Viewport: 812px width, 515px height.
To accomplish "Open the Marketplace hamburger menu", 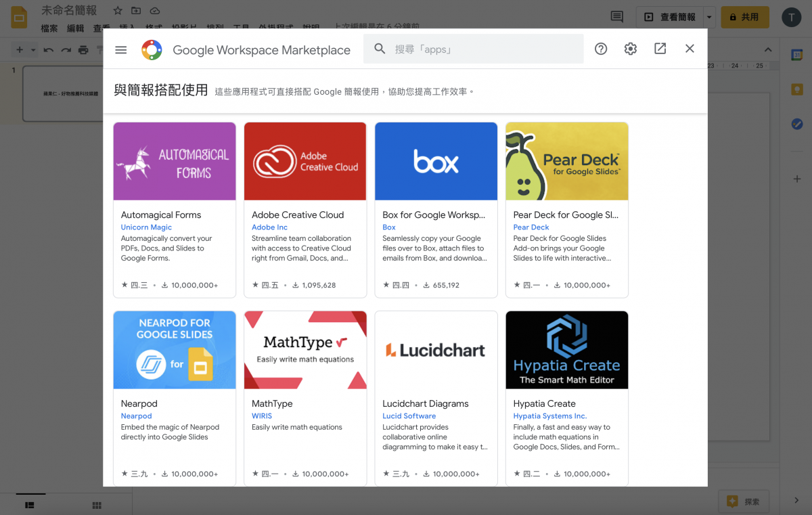I will click(121, 49).
